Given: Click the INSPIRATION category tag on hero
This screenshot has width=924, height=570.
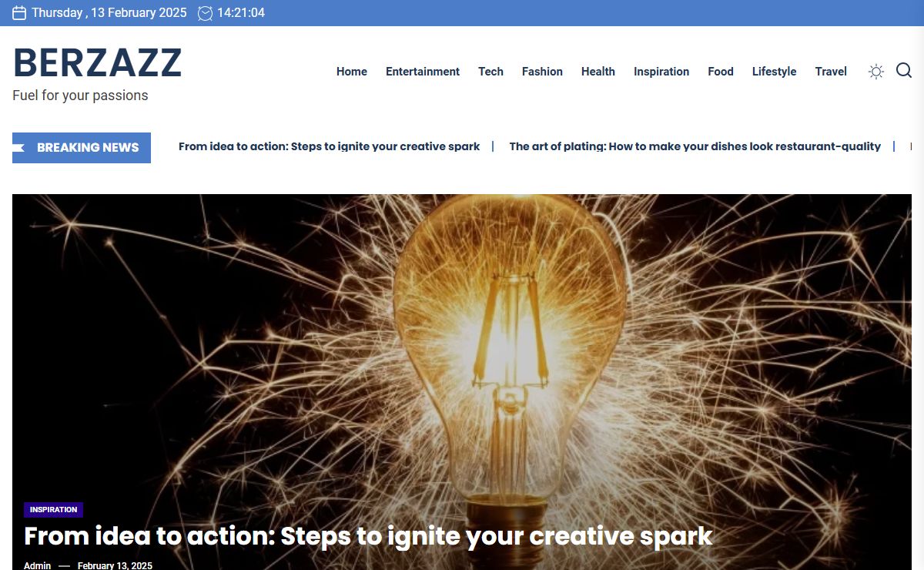Looking at the screenshot, I should pyautogui.click(x=53, y=510).
